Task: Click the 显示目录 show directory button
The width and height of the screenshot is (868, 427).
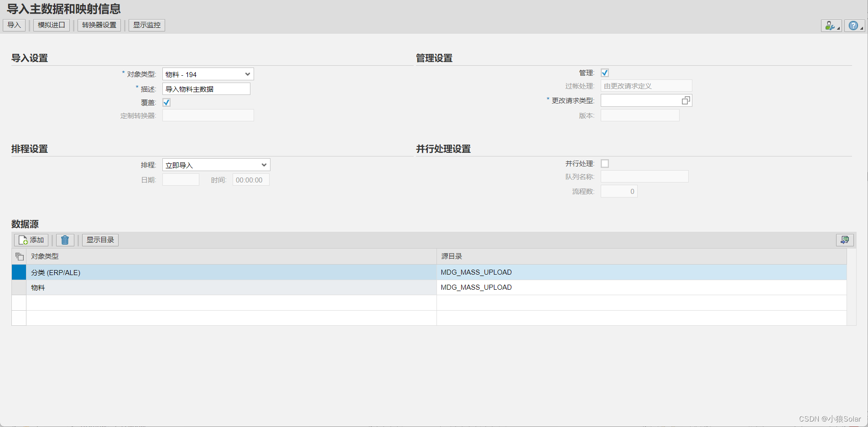Action: pos(100,240)
